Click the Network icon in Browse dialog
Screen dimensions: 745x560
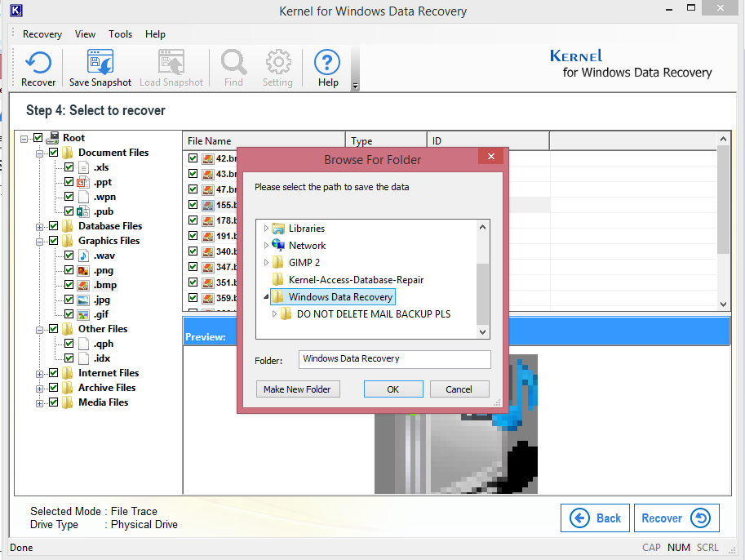click(278, 245)
